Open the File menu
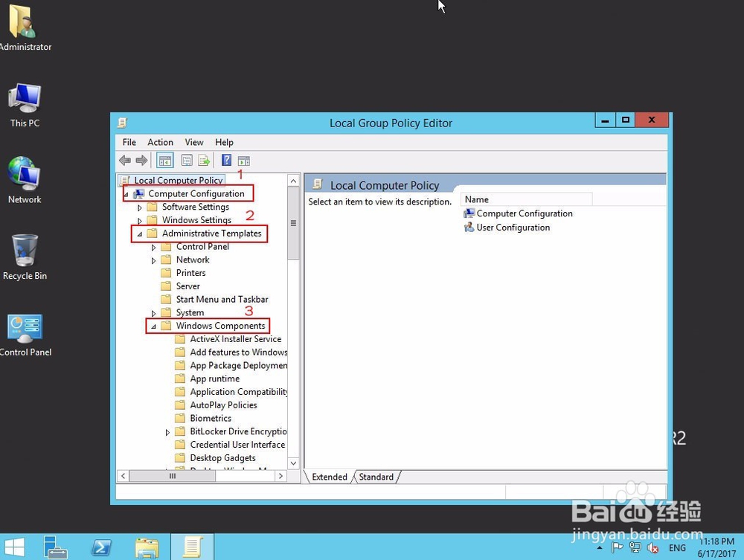The width and height of the screenshot is (744, 560). (x=129, y=142)
